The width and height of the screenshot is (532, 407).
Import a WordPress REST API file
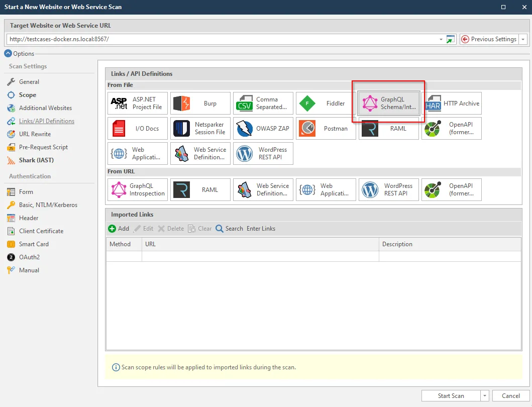pos(263,153)
